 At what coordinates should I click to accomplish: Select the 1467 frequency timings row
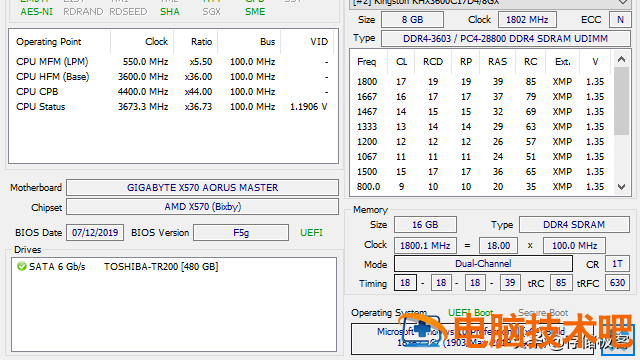point(481,112)
